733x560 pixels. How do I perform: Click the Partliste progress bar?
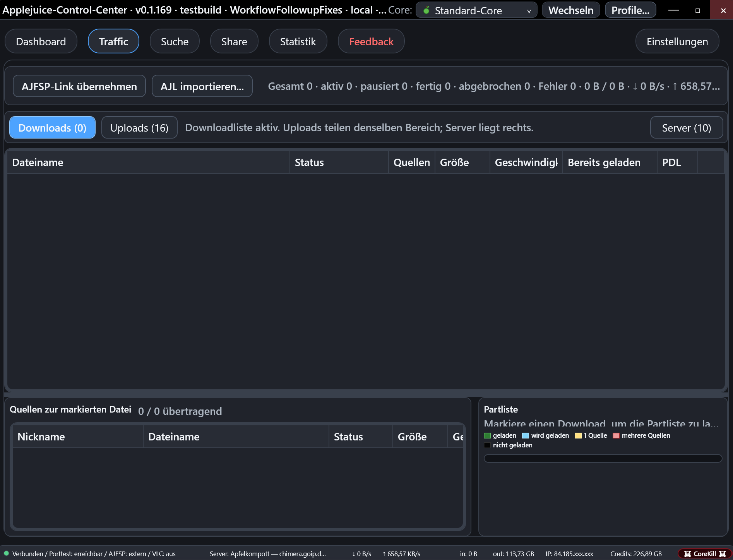603,459
